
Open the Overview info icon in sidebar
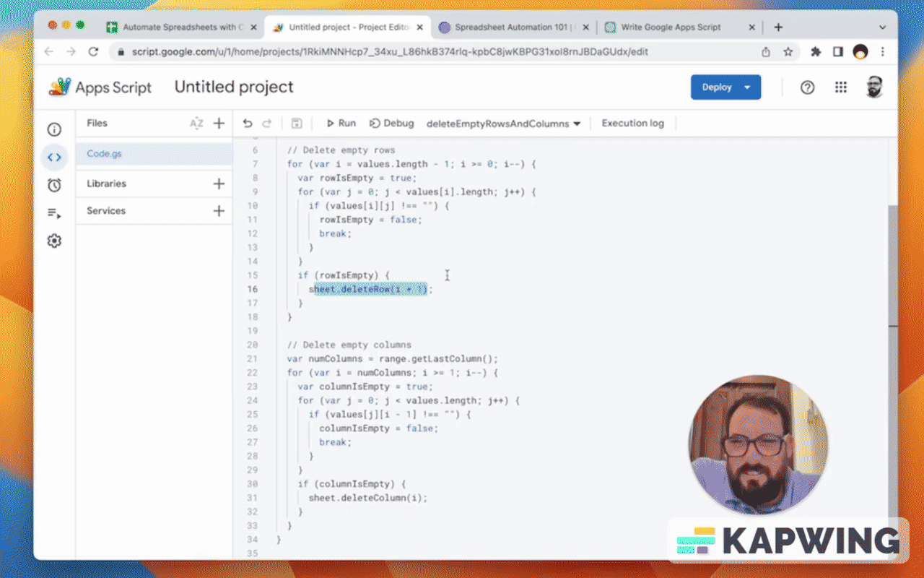(54, 129)
